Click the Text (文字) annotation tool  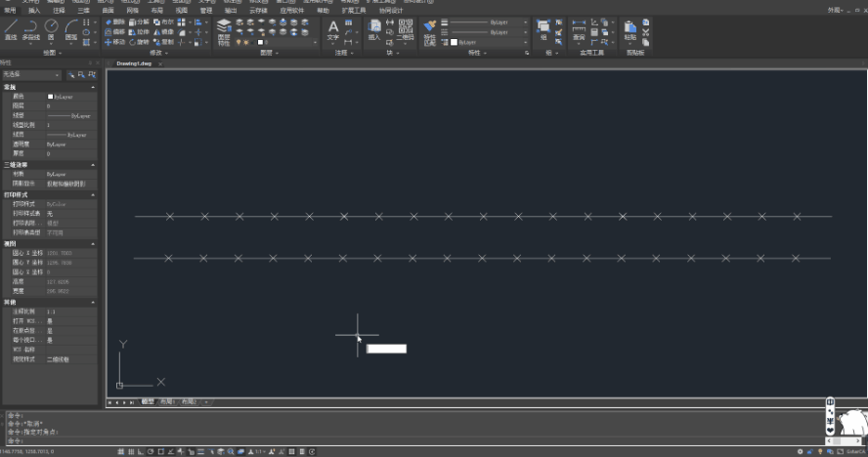click(332, 30)
